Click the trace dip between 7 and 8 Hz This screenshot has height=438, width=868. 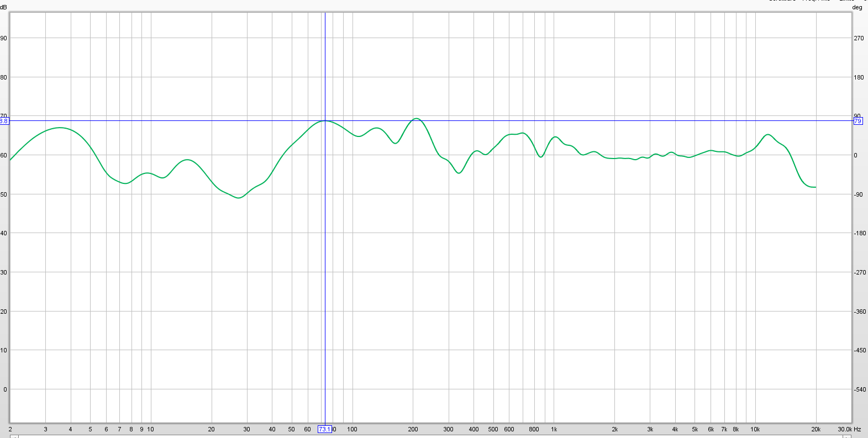(x=125, y=183)
